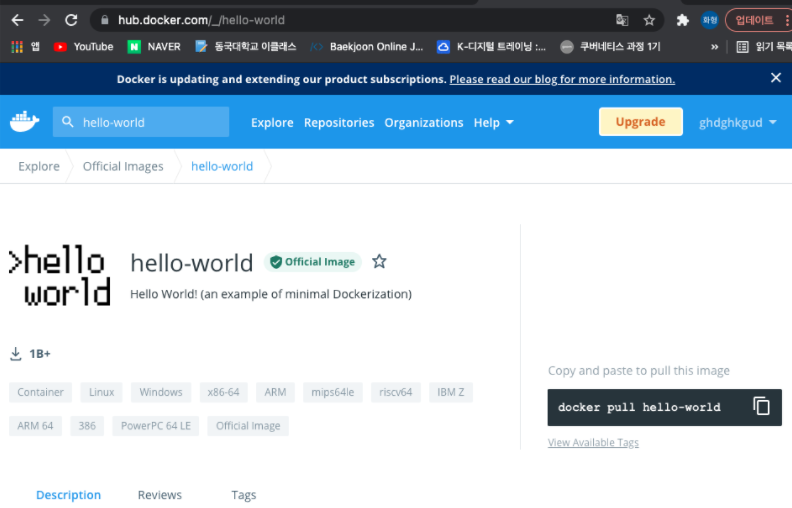Switch to the Reviews tab
Image resolution: width=792 pixels, height=508 pixels.
click(160, 495)
